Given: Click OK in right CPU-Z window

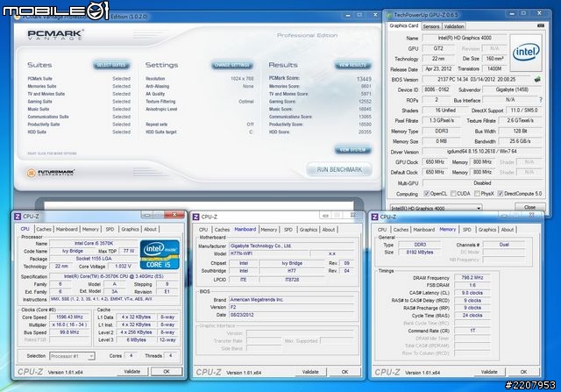Looking at the screenshot, I should click(523, 372).
